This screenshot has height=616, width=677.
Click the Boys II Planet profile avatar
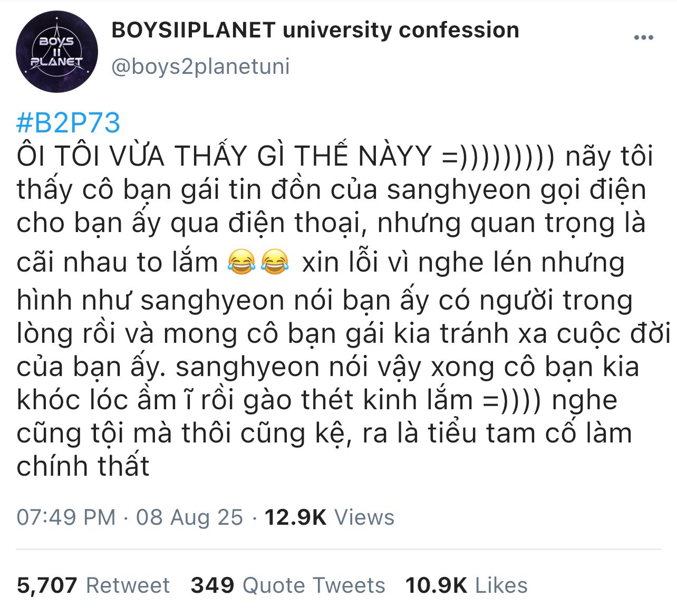coord(57,52)
